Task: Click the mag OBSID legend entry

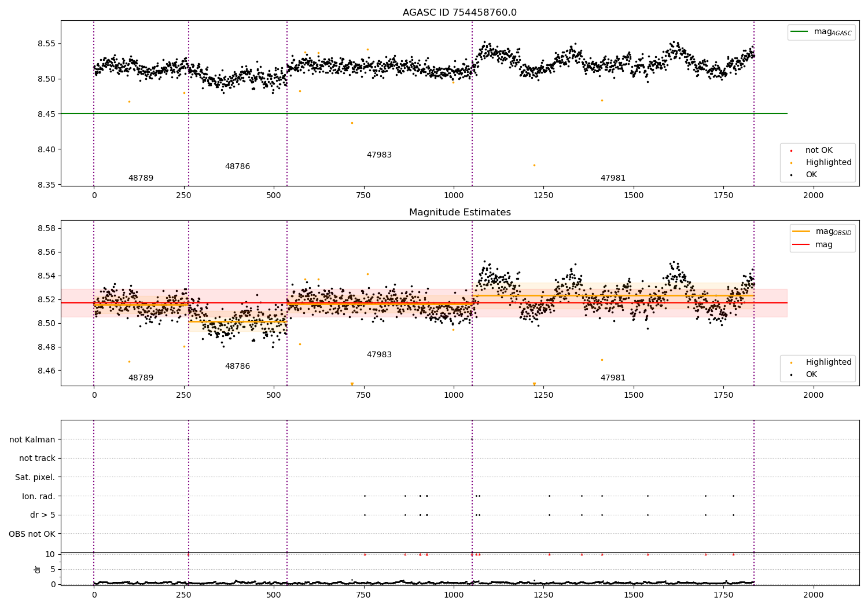Action: pyautogui.click(x=821, y=232)
